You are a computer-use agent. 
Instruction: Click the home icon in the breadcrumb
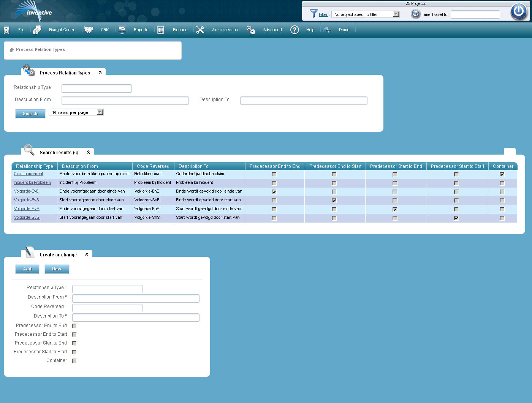tap(11, 49)
